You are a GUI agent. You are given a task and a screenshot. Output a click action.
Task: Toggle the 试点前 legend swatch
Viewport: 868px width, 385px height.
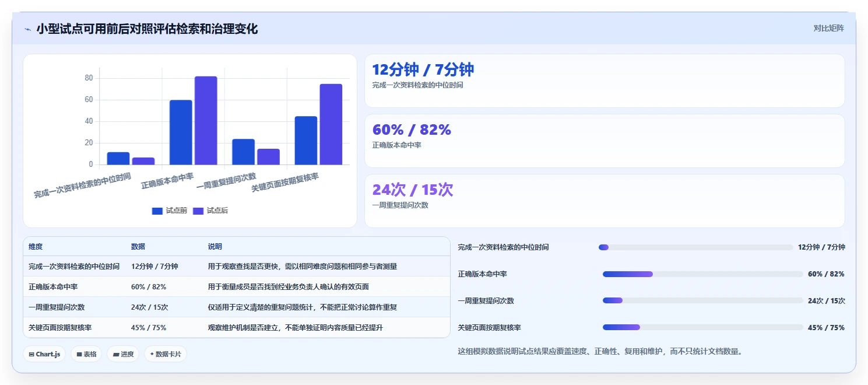pos(157,211)
